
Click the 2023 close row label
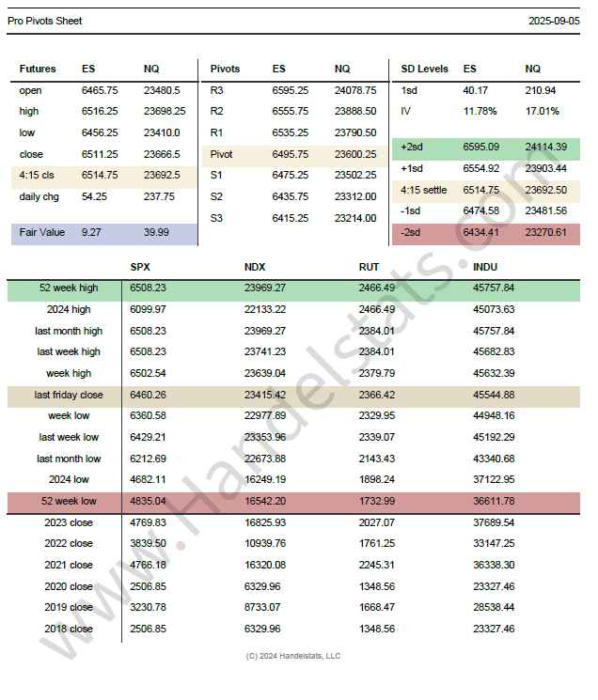(x=69, y=522)
